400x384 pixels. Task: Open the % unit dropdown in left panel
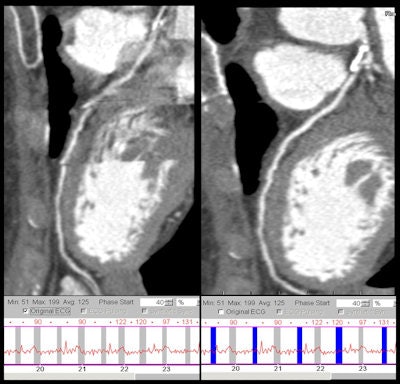187,303
